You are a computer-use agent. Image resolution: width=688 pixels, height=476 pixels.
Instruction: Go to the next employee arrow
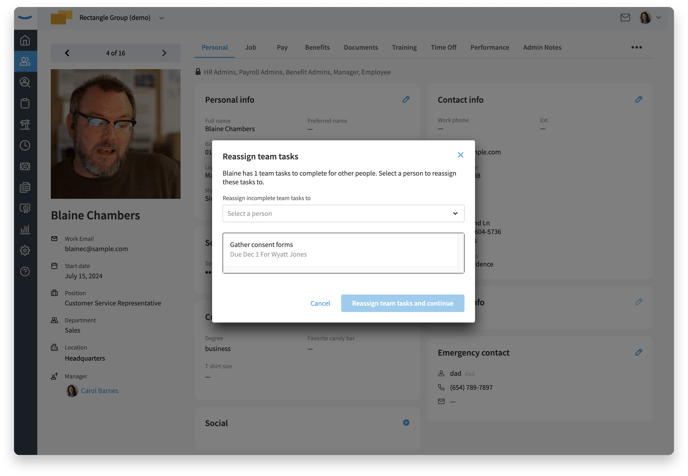(x=164, y=53)
